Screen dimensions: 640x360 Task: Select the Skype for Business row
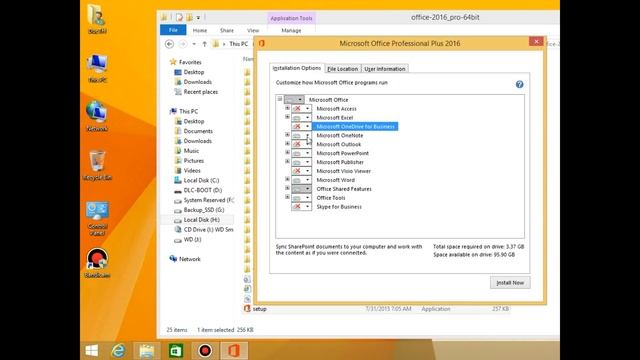(x=339, y=207)
